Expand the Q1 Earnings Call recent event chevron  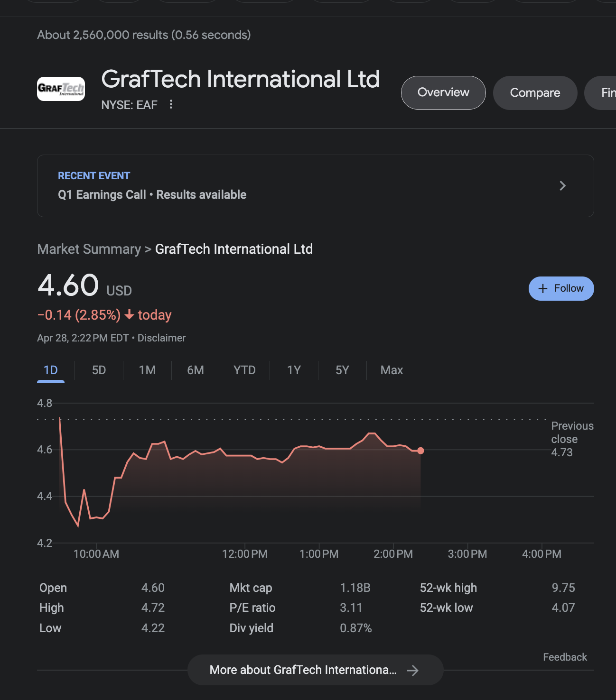click(562, 186)
